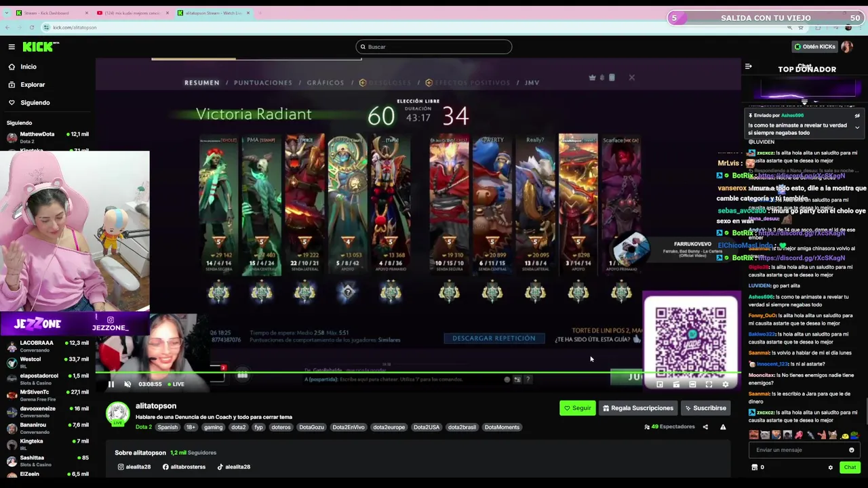Share the stream via share icon
The width and height of the screenshot is (868, 488).
pos(705,427)
